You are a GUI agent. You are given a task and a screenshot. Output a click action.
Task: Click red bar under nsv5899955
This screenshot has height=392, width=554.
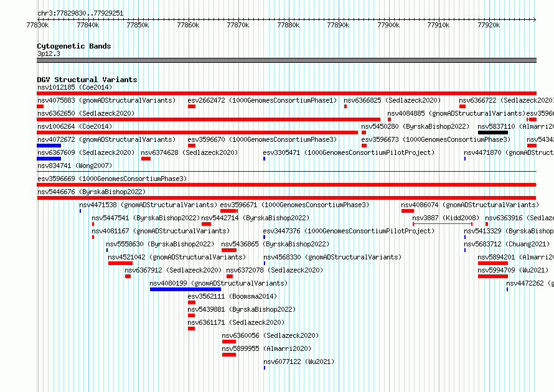[229, 355]
